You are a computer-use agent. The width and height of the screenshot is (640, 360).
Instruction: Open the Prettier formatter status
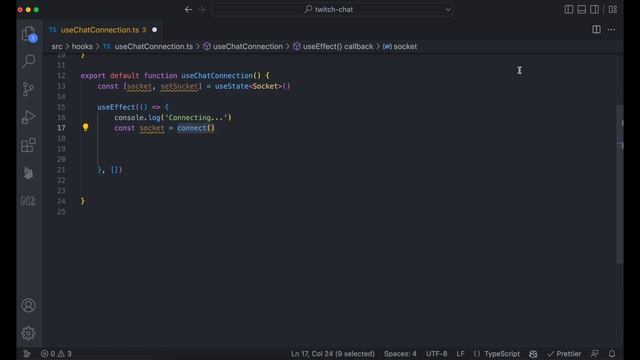[564, 354]
